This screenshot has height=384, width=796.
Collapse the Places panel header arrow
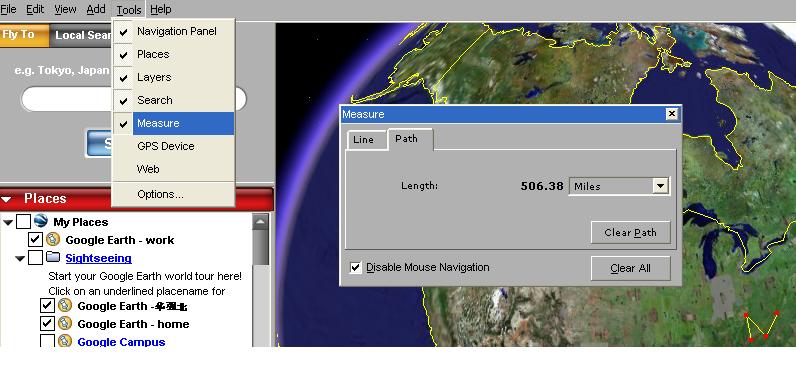7,199
